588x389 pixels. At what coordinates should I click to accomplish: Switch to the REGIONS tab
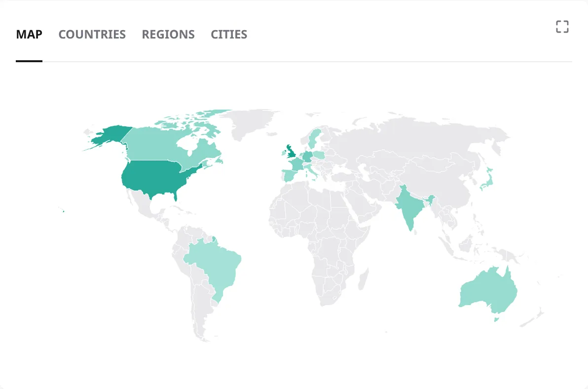[x=168, y=35]
